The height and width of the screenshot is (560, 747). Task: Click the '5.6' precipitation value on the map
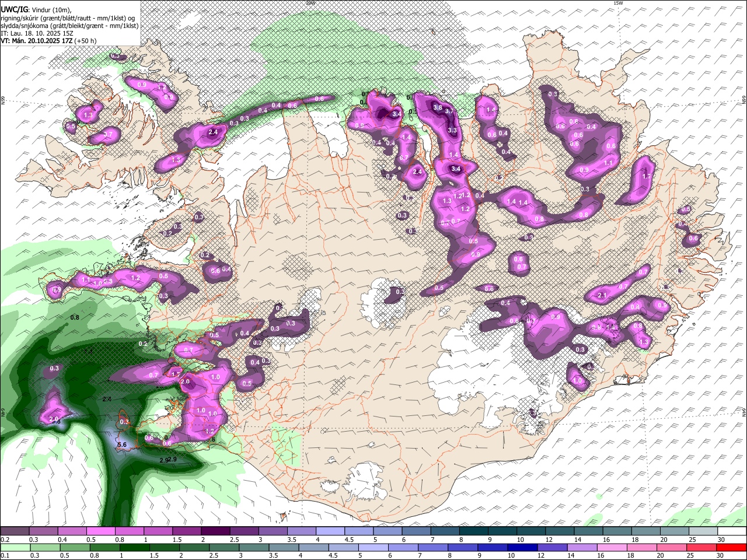pyautogui.click(x=122, y=444)
